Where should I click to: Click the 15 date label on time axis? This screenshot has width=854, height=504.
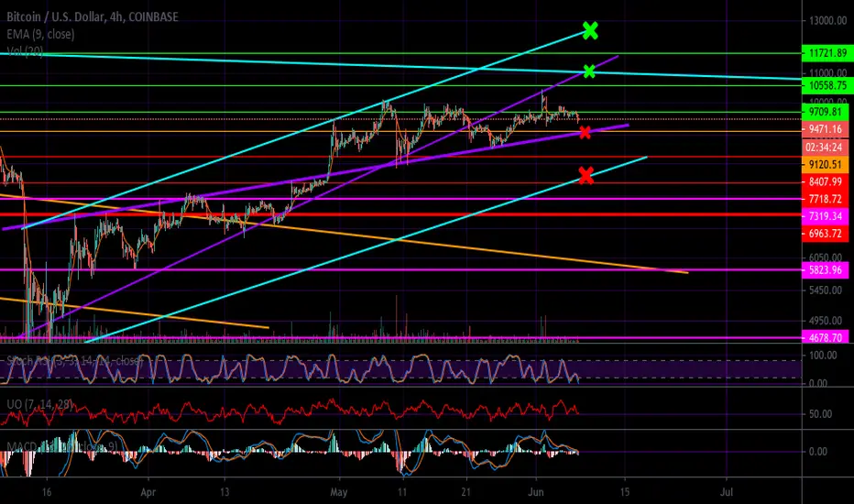[625, 492]
